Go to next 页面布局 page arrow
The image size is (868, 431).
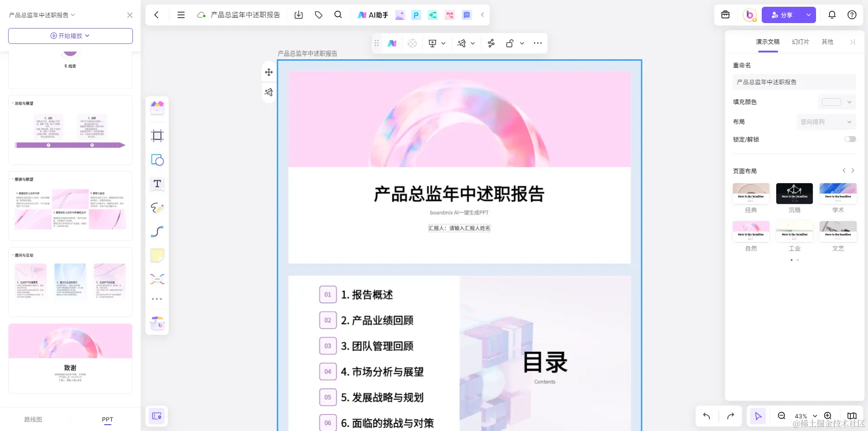point(853,171)
